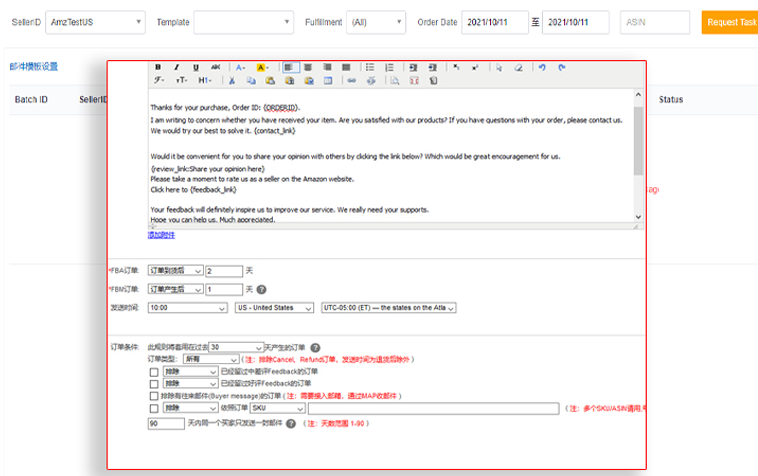The width and height of the screenshot is (758, 476).
Task: Click the ASIN input field
Action: [x=654, y=21]
